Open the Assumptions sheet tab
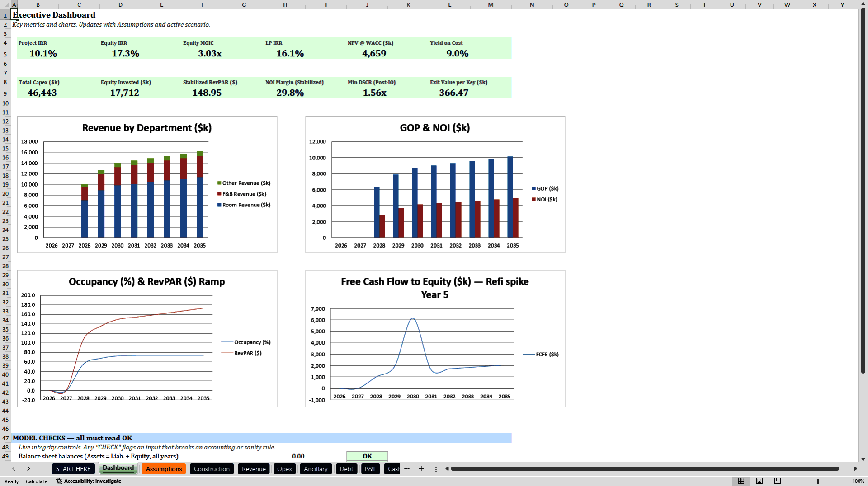868x486 pixels. tap(164, 469)
